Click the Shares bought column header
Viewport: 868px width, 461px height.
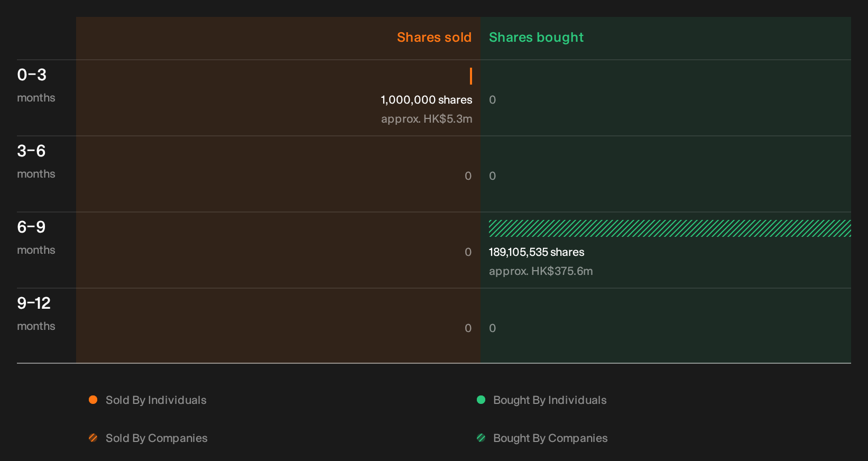click(536, 38)
